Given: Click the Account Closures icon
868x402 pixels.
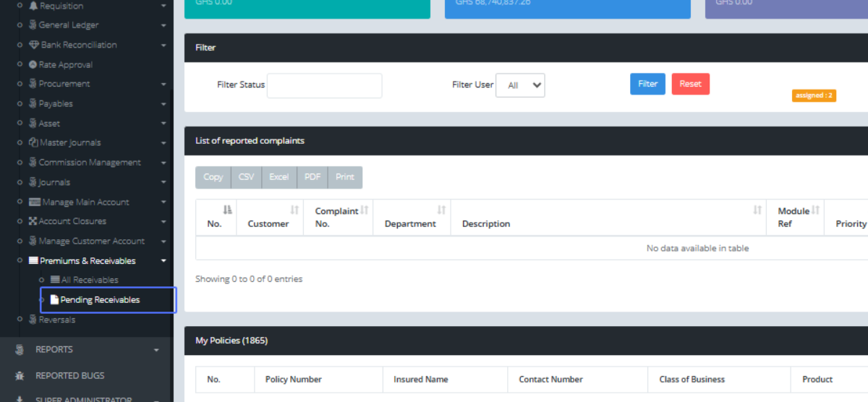Looking at the screenshot, I should (33, 221).
